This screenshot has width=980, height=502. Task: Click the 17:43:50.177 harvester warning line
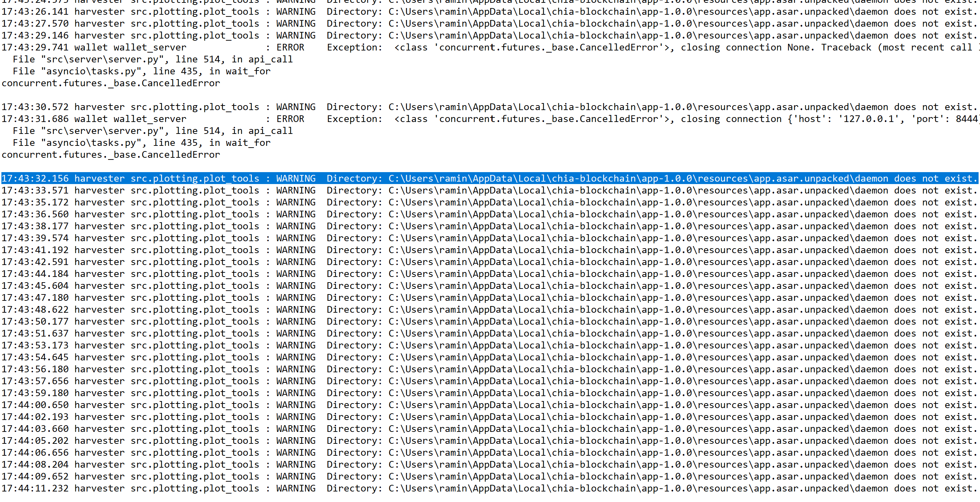[489, 321]
